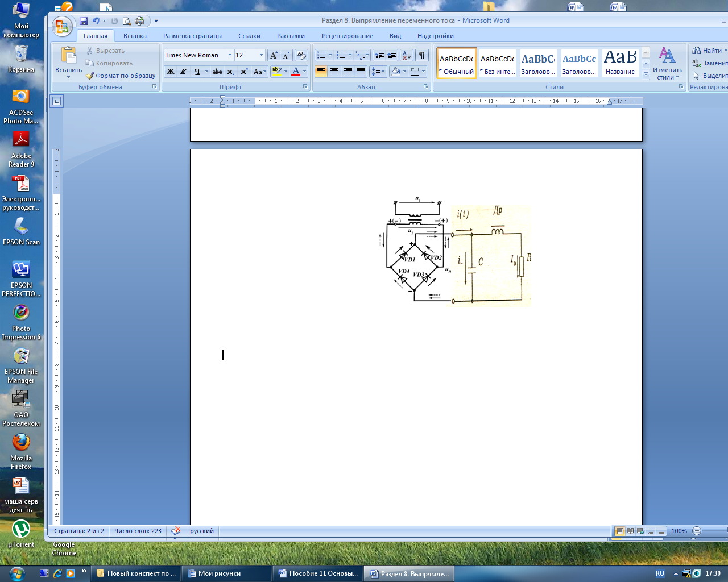
Task: Open print preview from quick access toolbar
Action: 127,21
